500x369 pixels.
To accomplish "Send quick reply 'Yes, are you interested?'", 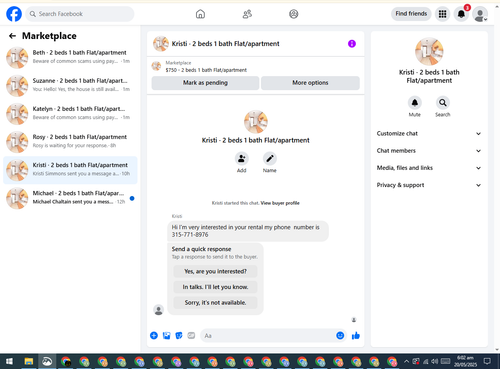I will [215, 271].
